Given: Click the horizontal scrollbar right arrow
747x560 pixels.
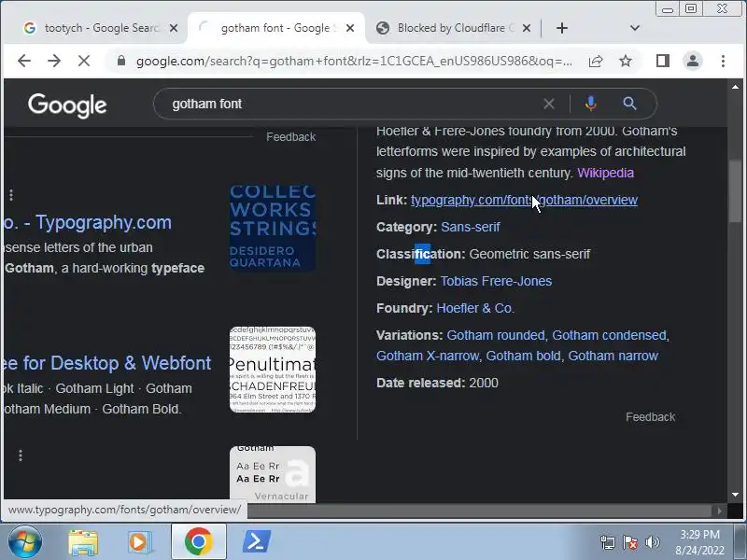Looking at the screenshot, I should click(x=719, y=511).
